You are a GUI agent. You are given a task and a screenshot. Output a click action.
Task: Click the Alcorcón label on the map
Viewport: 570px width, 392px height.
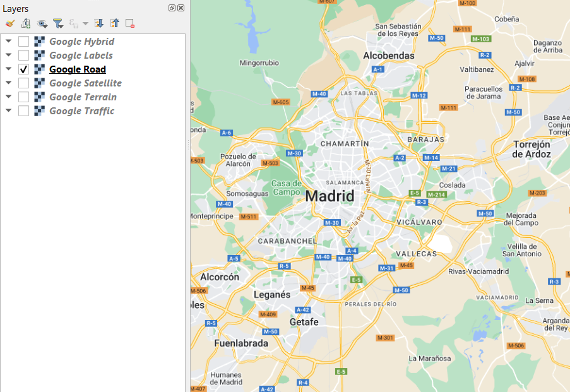click(220, 277)
